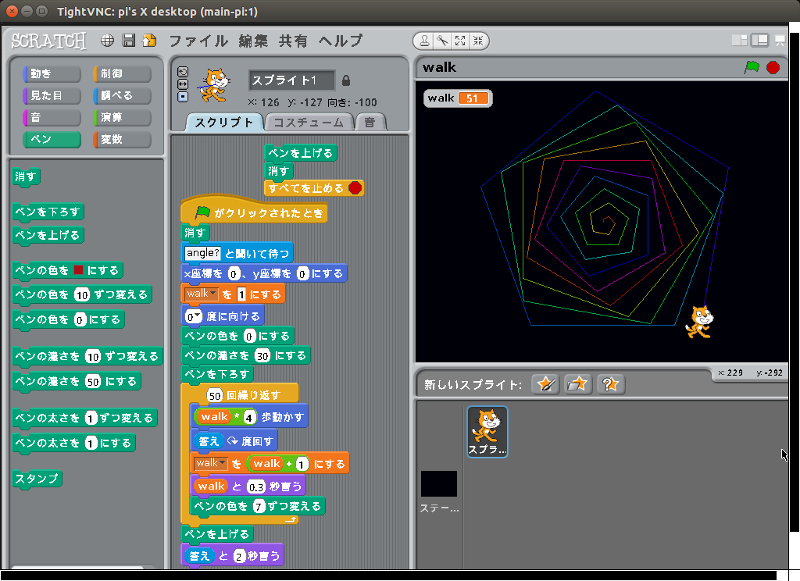Click the red stop sign in すべてを止める block

(355, 188)
